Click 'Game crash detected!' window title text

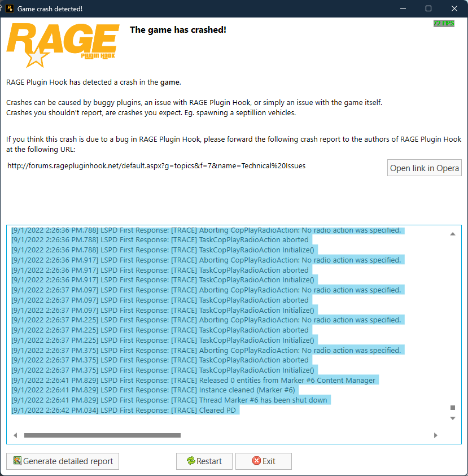point(50,9)
